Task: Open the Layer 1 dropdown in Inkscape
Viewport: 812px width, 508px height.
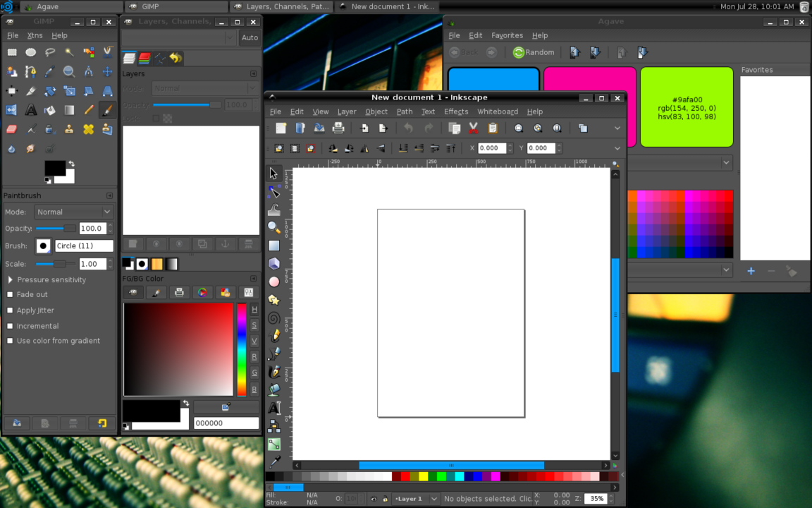Action: [416, 499]
